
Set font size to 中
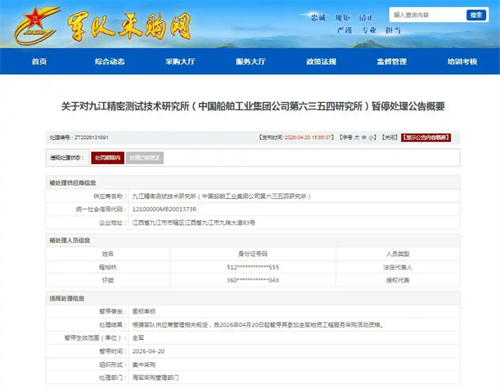(x=364, y=137)
